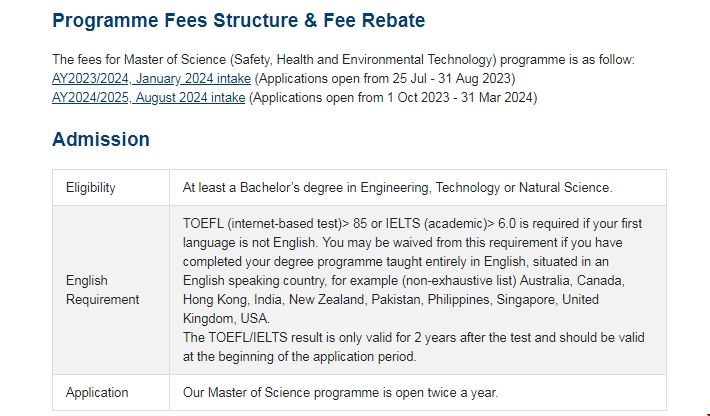Screen dimensions: 710x416
Task: Click 'Hong Kong' in the English requirement text
Action: pos(214,299)
